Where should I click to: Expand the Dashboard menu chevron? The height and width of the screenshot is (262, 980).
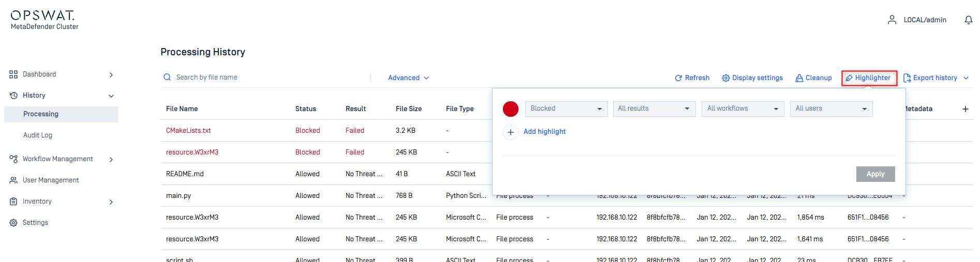point(111,75)
